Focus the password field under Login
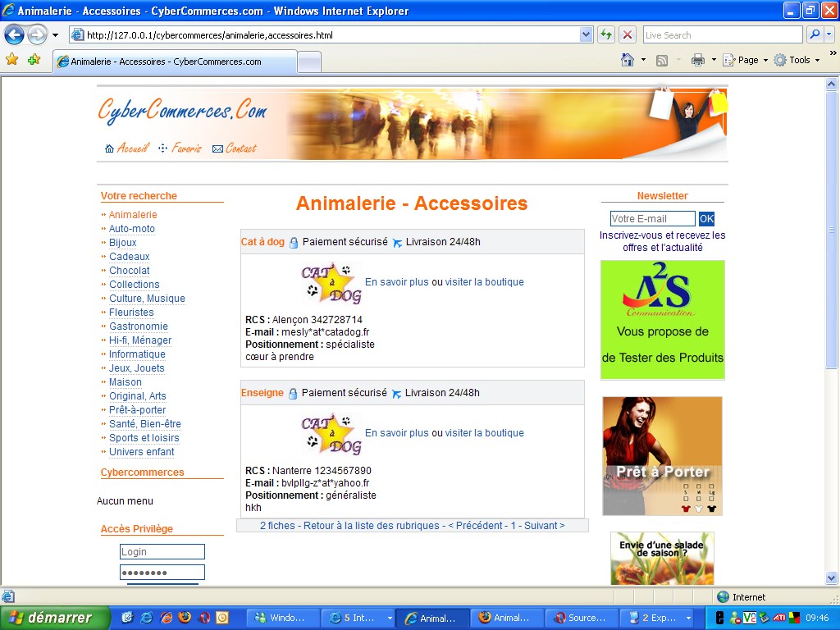This screenshot has height=630, width=840. tap(162, 572)
